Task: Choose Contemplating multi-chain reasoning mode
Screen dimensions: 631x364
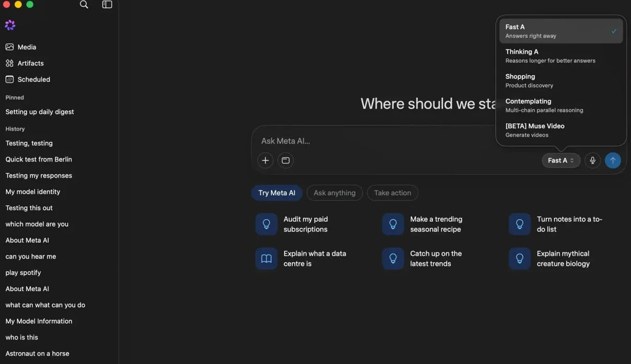Action: pos(561,105)
